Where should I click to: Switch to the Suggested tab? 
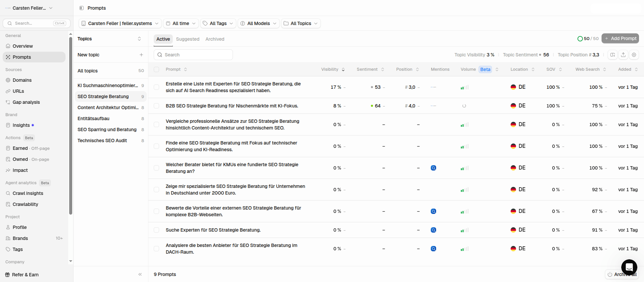(188, 39)
